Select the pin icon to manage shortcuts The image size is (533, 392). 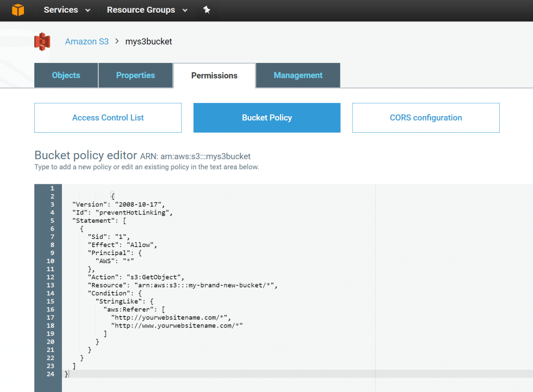(206, 9)
